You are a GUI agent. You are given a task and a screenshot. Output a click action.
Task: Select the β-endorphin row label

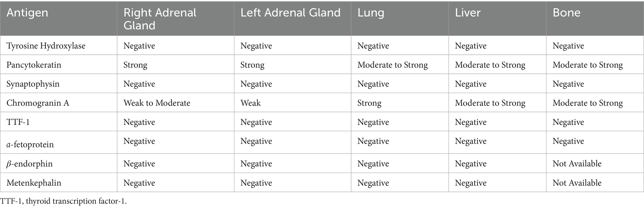coord(30,164)
